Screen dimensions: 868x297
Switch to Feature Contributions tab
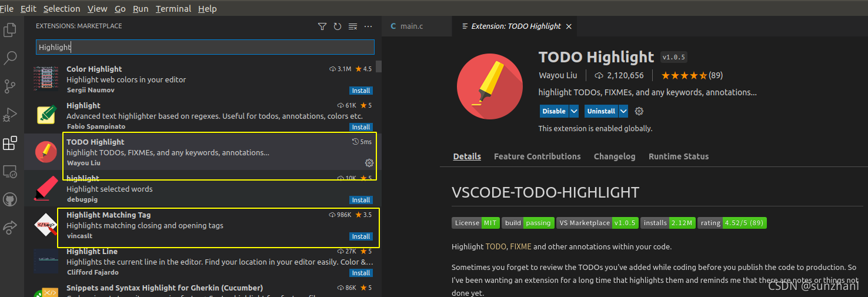(537, 156)
